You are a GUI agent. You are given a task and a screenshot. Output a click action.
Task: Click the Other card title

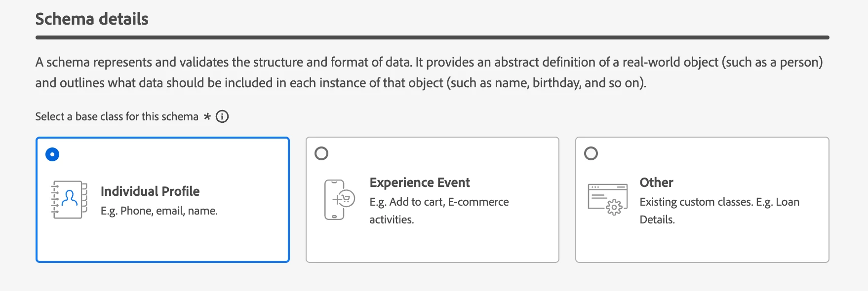[656, 182]
